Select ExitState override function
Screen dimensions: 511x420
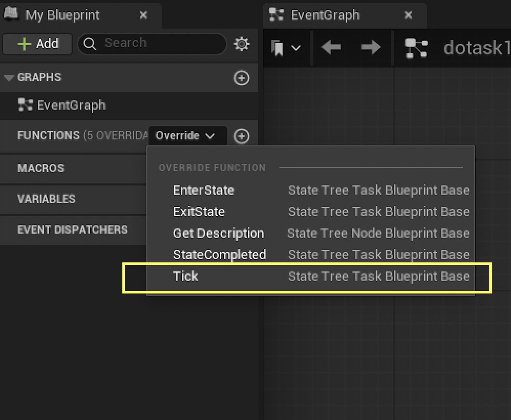(x=198, y=212)
